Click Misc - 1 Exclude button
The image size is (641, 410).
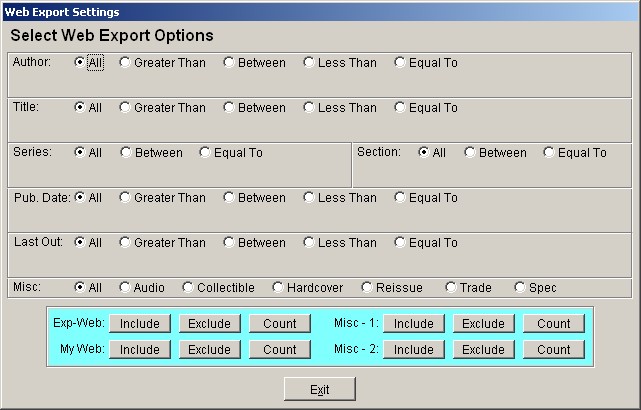pyautogui.click(x=484, y=323)
